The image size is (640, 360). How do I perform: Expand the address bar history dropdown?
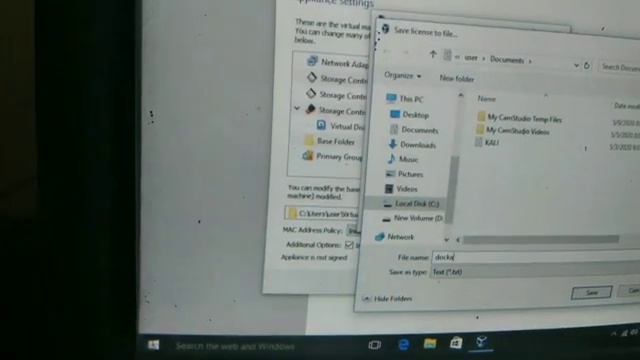576,65
